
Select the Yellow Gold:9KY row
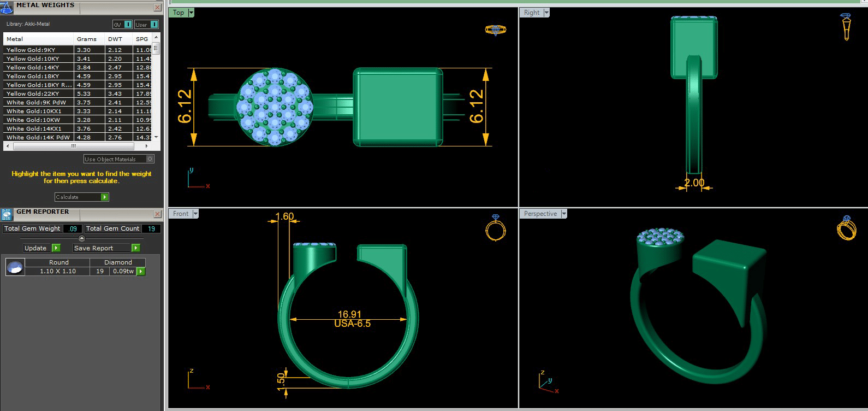coord(78,50)
